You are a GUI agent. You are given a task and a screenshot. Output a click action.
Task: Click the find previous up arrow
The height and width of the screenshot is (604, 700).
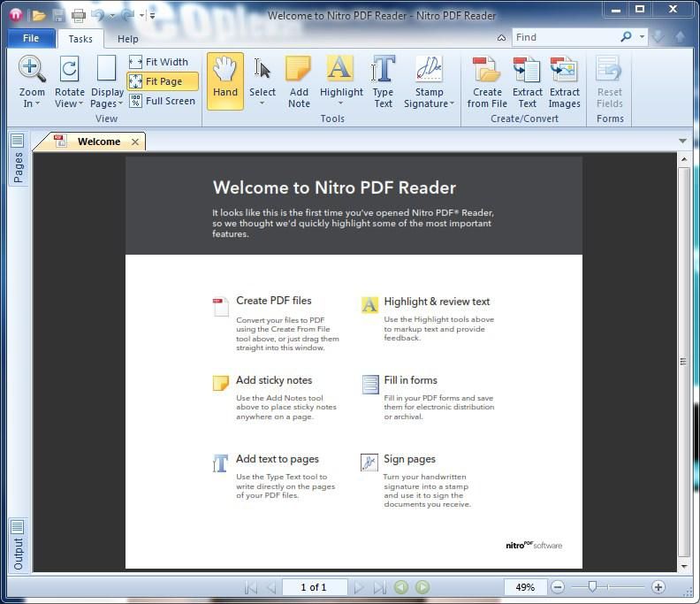[680, 36]
